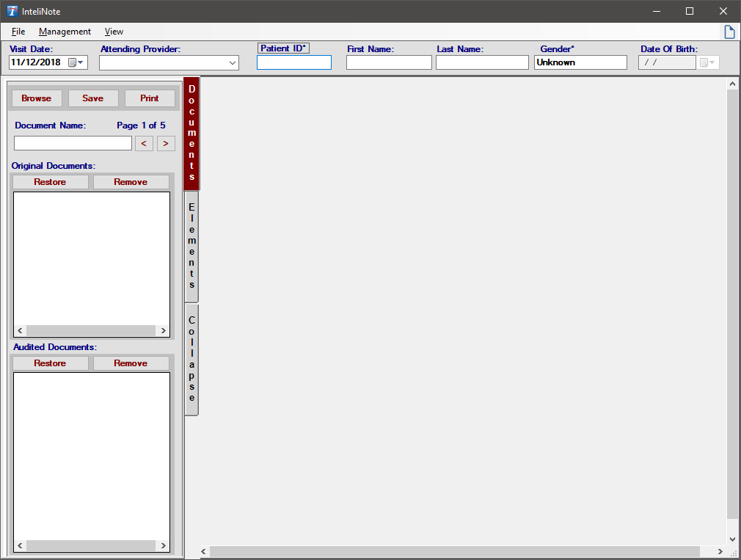Click the InteliNote app icon in title bar
The height and width of the screenshot is (560, 741).
click(12, 11)
